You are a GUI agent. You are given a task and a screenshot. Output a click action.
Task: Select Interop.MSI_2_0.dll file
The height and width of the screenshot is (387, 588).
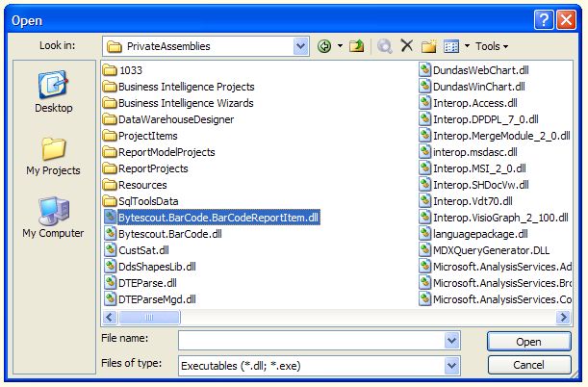point(473,168)
